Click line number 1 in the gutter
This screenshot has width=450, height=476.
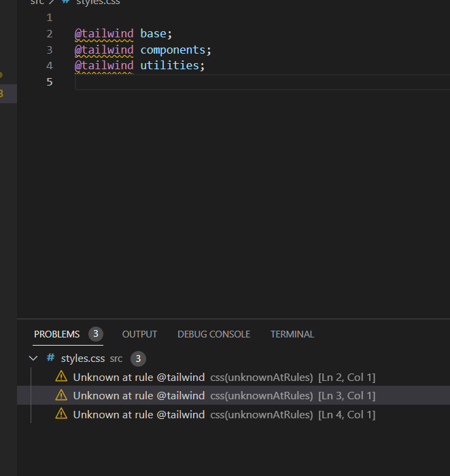pos(50,18)
